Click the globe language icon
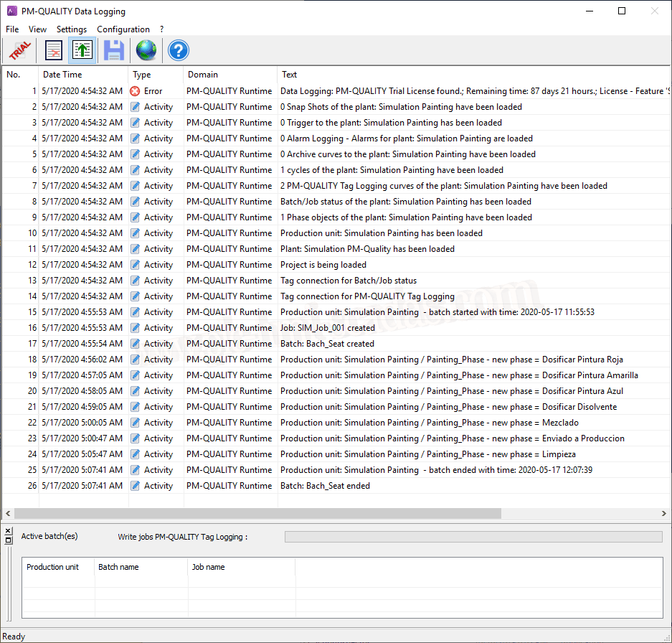 pyautogui.click(x=146, y=50)
